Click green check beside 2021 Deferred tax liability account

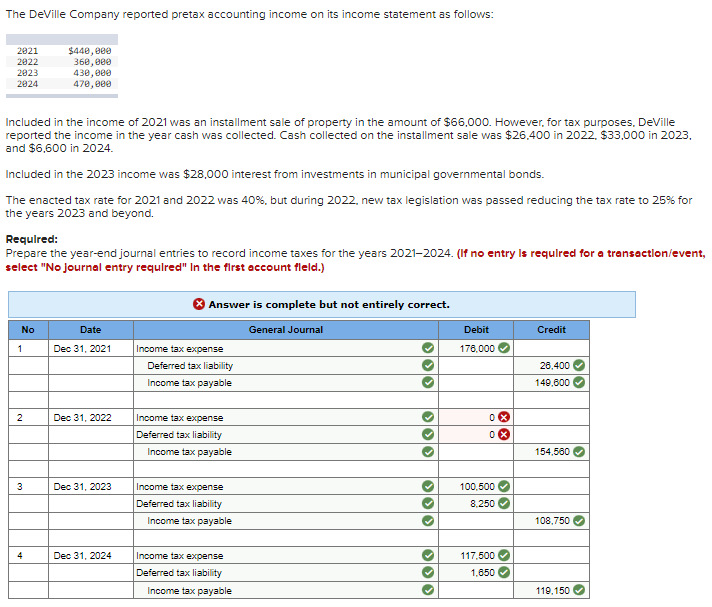click(x=427, y=365)
